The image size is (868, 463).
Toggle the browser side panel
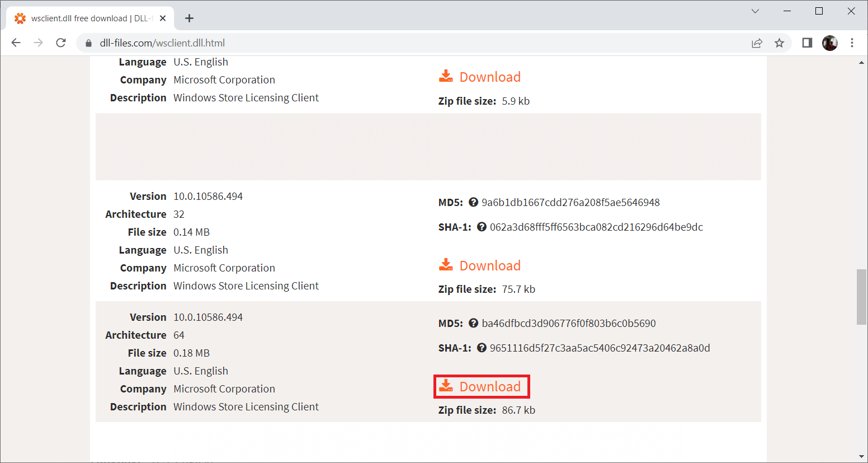(x=807, y=43)
